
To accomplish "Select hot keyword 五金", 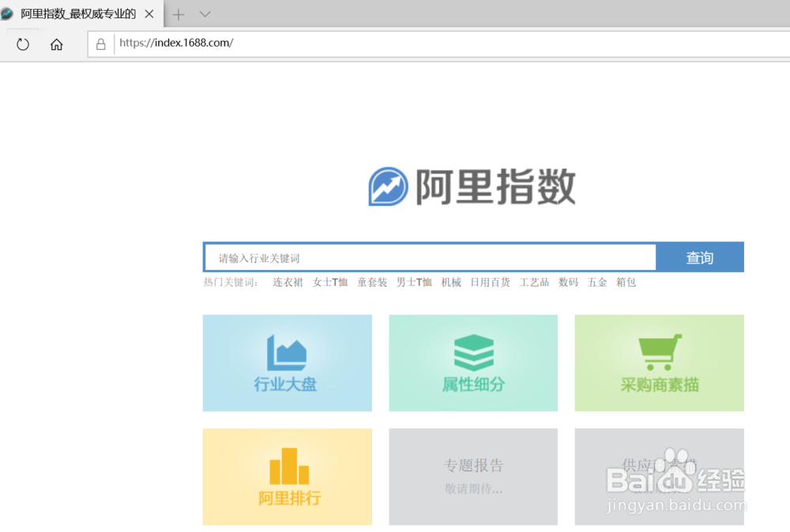I will tap(597, 283).
